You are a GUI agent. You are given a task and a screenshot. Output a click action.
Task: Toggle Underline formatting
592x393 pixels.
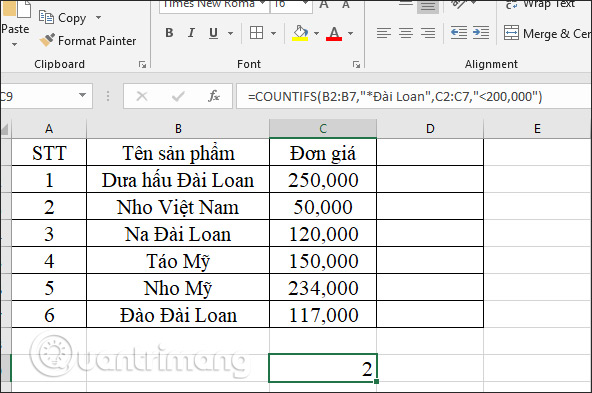(213, 33)
